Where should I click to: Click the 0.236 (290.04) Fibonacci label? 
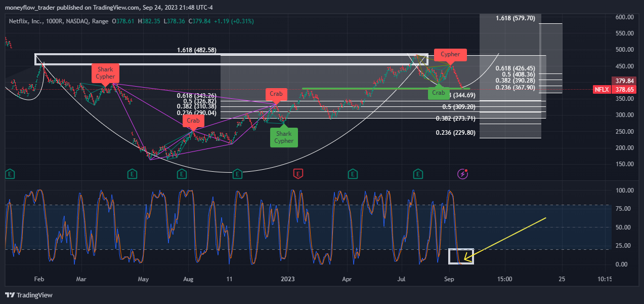(x=197, y=113)
